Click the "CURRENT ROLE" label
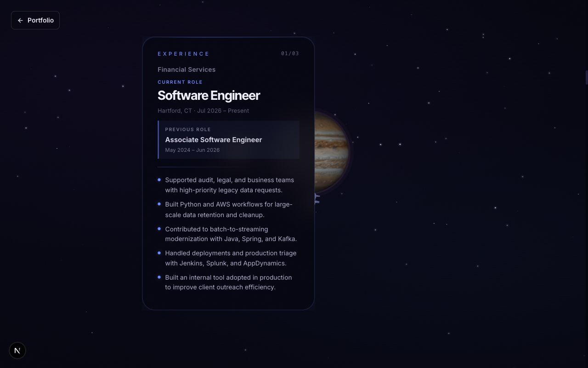 [180, 82]
